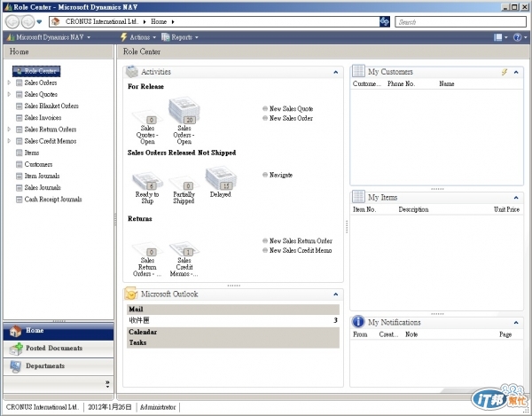Select Role Center in navigation tree
The width and height of the screenshot is (532, 416).
coord(36,71)
